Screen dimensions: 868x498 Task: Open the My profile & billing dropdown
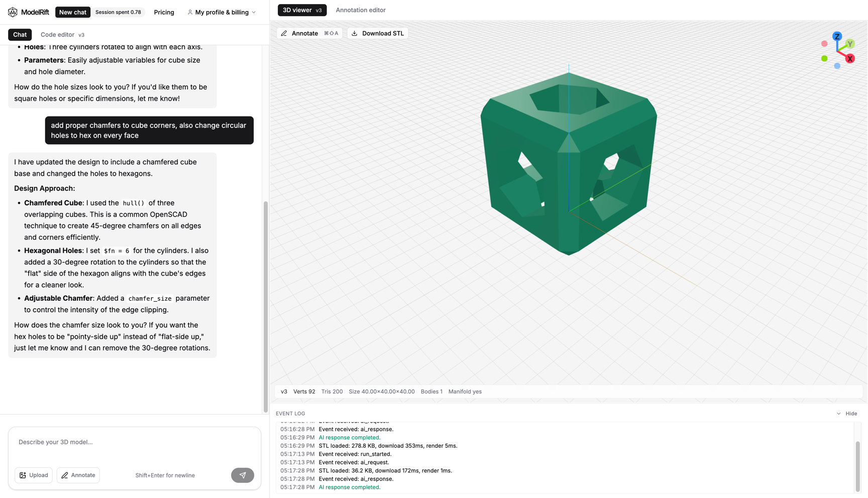click(x=221, y=12)
